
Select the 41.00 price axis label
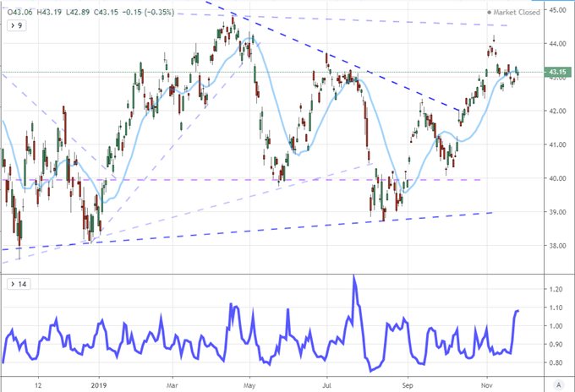point(557,144)
